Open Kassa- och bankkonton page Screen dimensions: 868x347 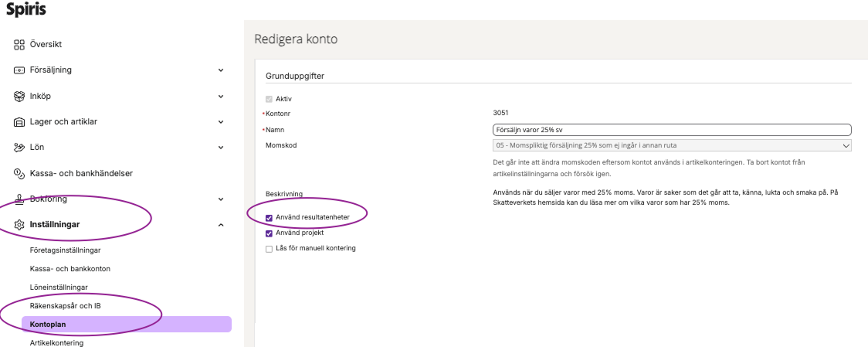click(x=70, y=269)
